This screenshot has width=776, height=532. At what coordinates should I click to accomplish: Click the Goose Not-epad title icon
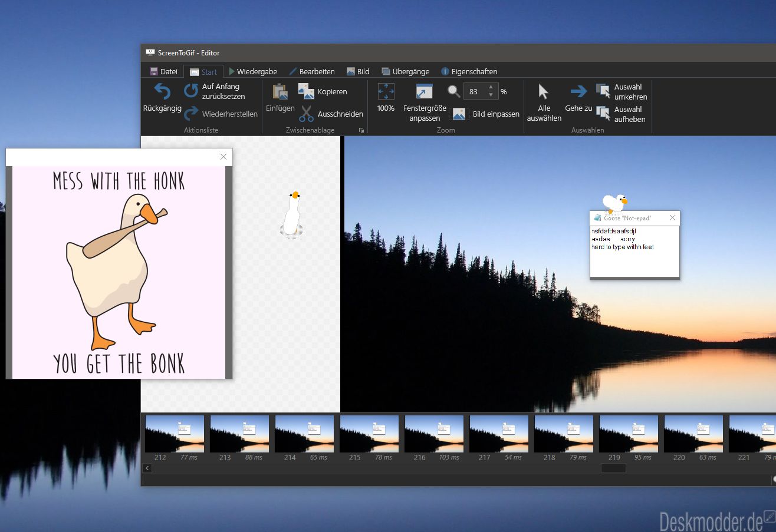coord(597,218)
